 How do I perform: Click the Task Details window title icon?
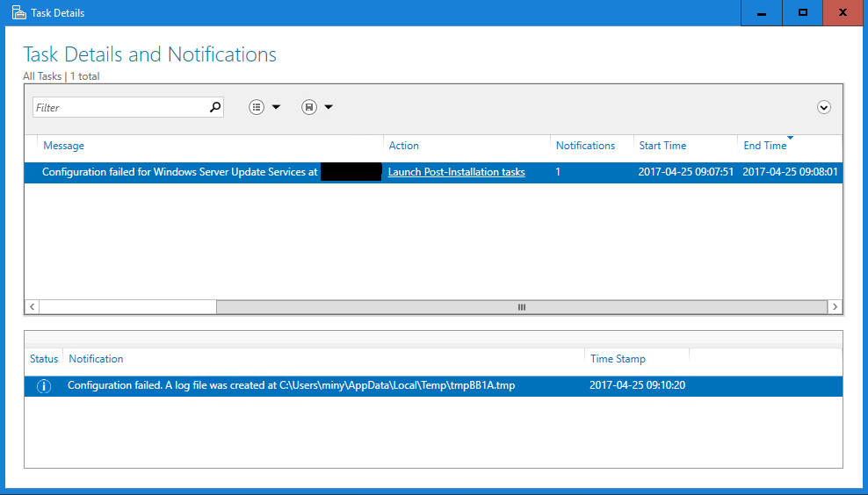tap(18, 13)
